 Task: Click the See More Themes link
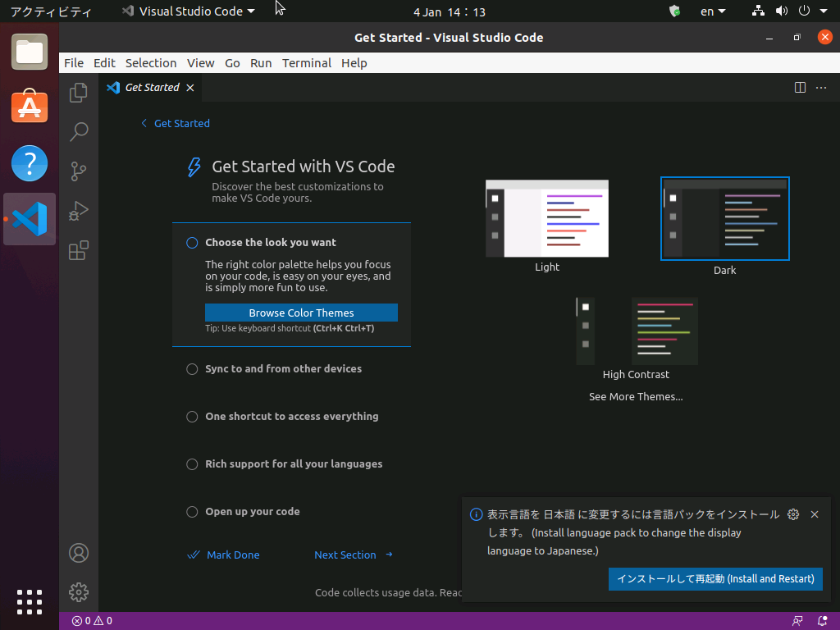(636, 397)
